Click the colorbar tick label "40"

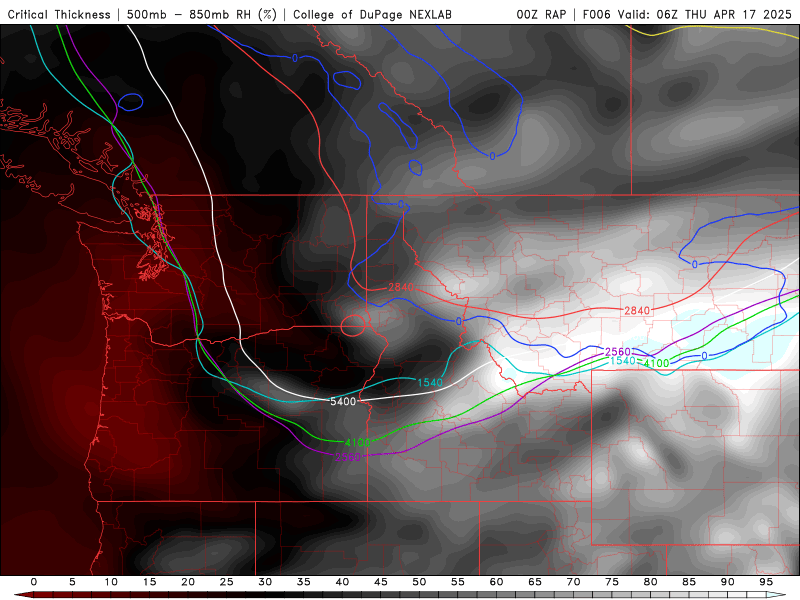tap(342, 582)
